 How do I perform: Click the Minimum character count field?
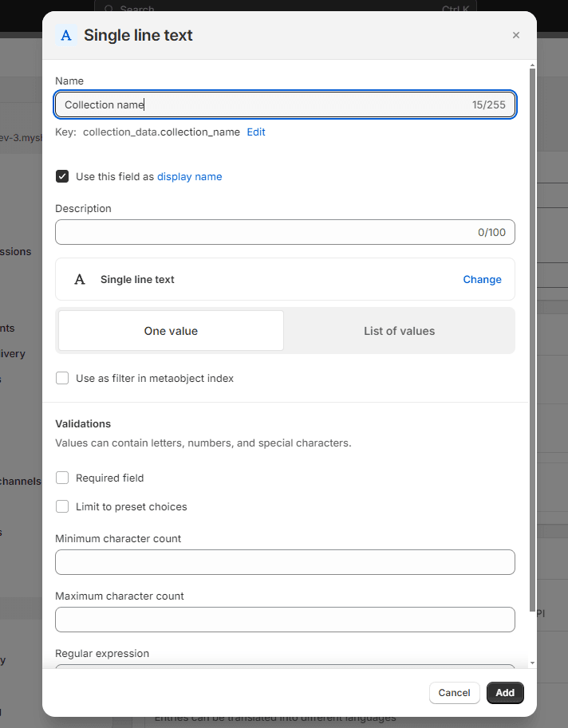pos(285,562)
